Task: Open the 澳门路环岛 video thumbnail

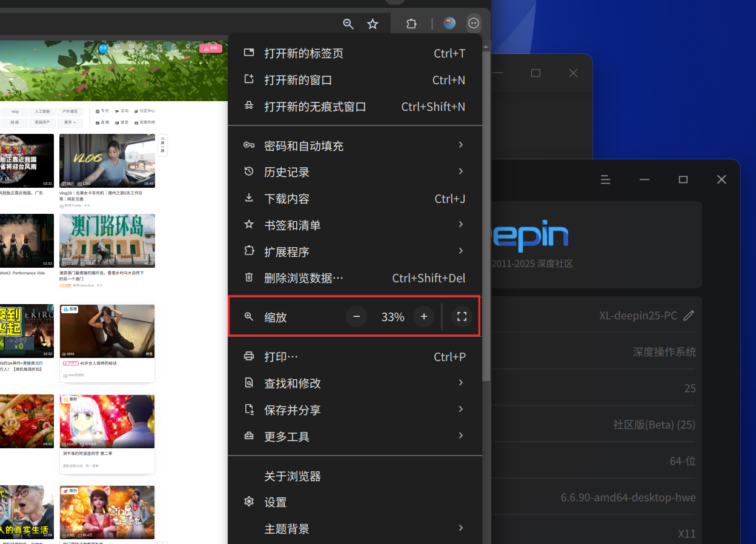Action: (x=107, y=240)
